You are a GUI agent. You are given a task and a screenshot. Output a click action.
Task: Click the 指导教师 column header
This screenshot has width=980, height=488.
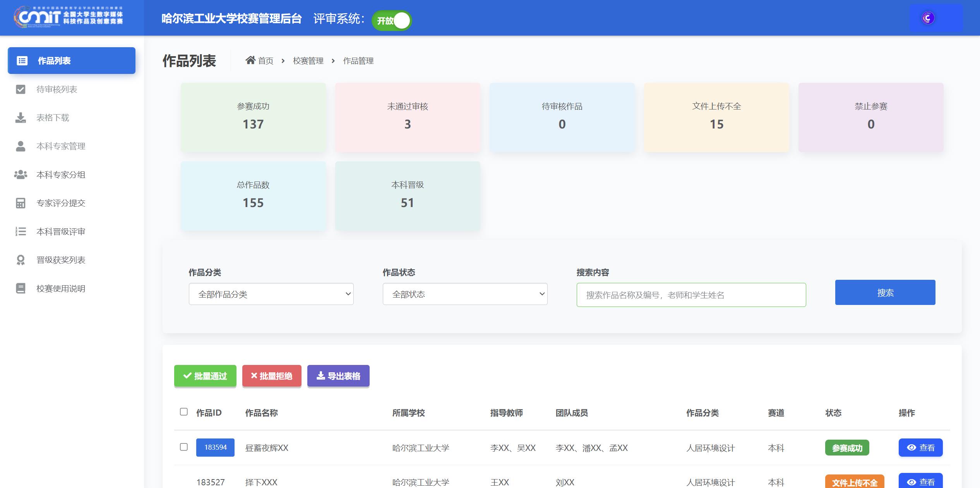(x=506, y=413)
